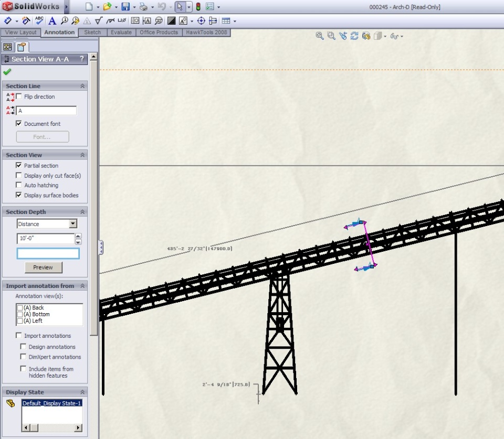Toggle the Auto hatching checkbox
Image resolution: width=504 pixels, height=439 pixels.
pos(19,185)
